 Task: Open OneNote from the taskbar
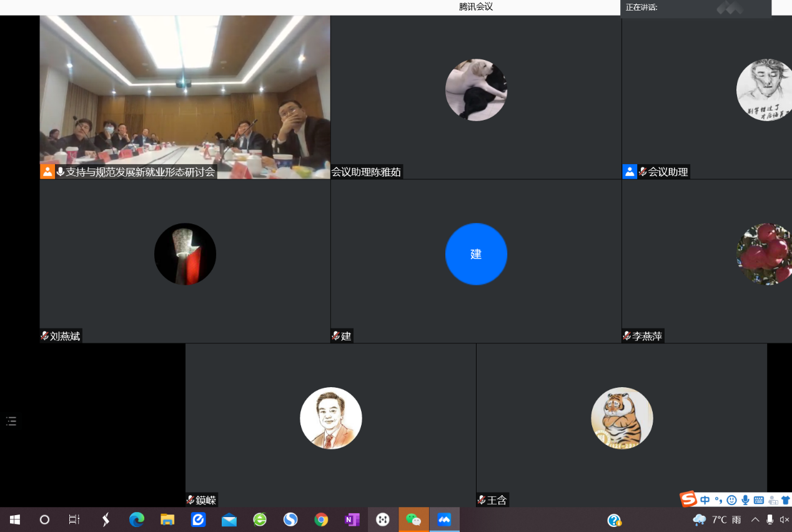click(352, 520)
